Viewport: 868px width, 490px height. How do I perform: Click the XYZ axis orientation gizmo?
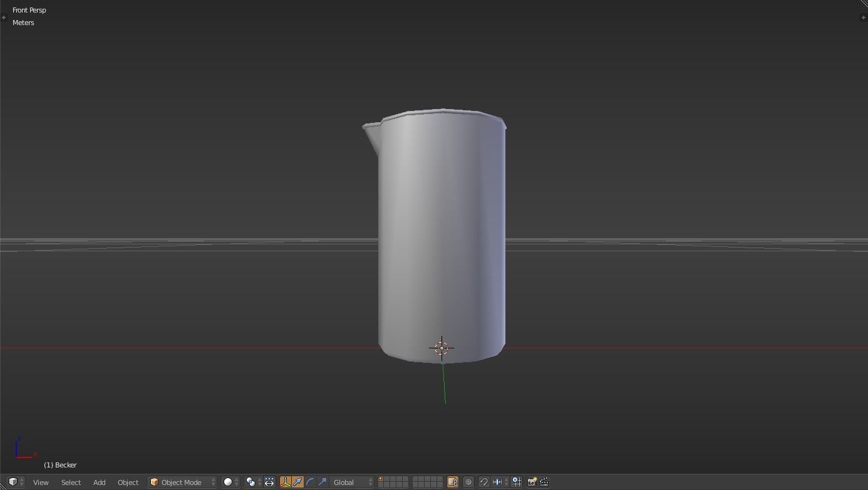[x=25, y=448]
